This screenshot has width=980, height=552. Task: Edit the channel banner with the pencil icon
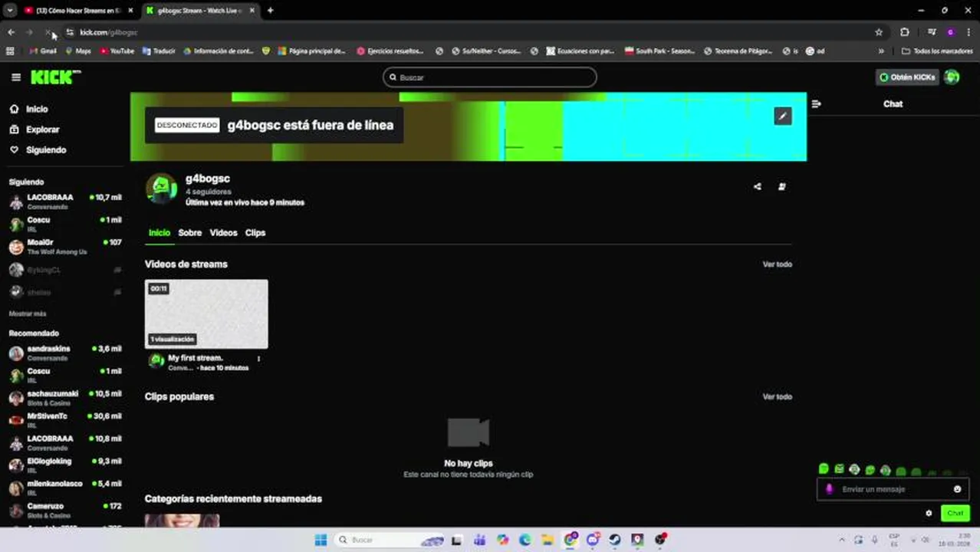tap(782, 117)
